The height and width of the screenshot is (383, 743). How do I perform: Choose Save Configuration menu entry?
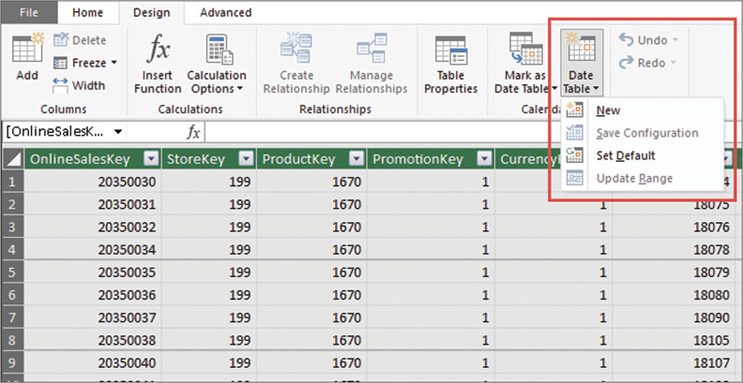(x=642, y=133)
